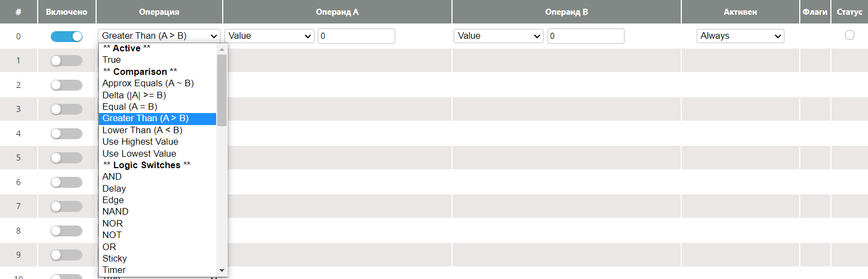
Task: Expand the Always activator dropdown
Action: (x=740, y=36)
